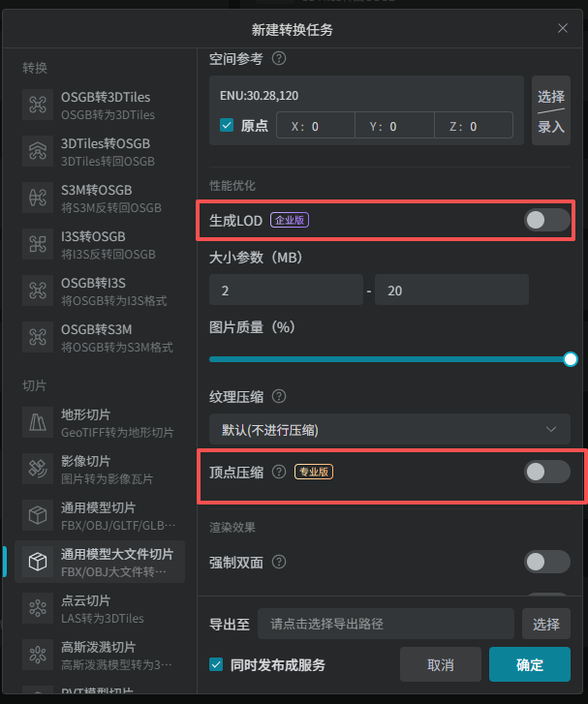Click the help icon beside 空间参考
588x704 pixels.
(x=279, y=58)
